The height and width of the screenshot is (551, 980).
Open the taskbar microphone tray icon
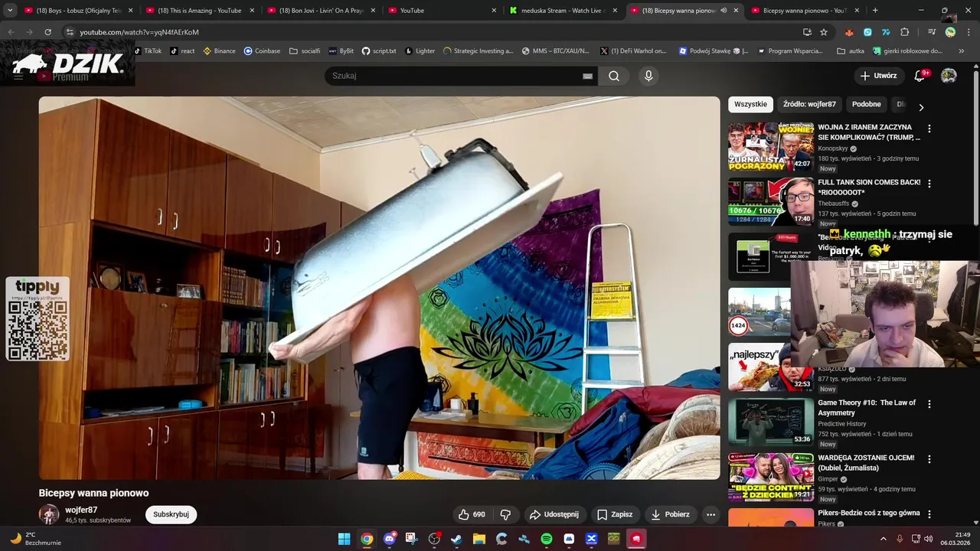click(x=900, y=539)
